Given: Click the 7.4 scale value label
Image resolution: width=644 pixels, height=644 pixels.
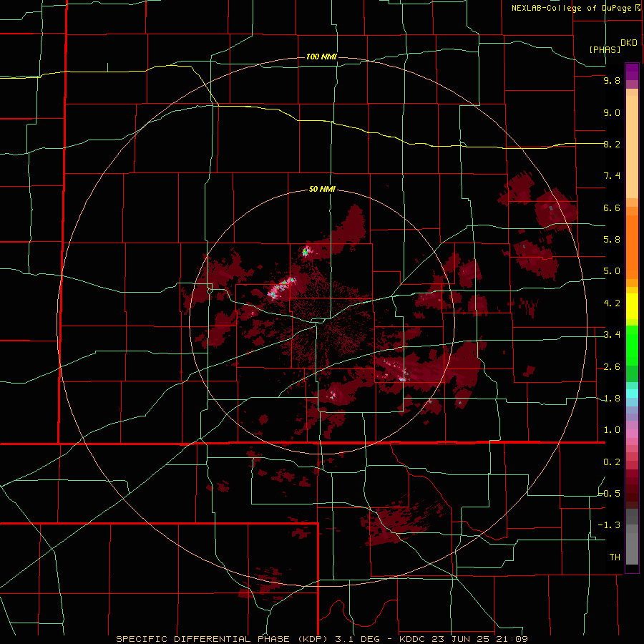Looking at the screenshot, I should point(612,176).
